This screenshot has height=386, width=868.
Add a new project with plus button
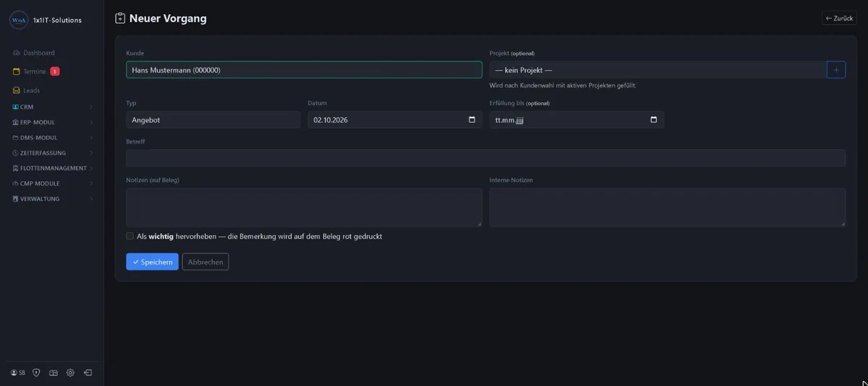pos(836,70)
